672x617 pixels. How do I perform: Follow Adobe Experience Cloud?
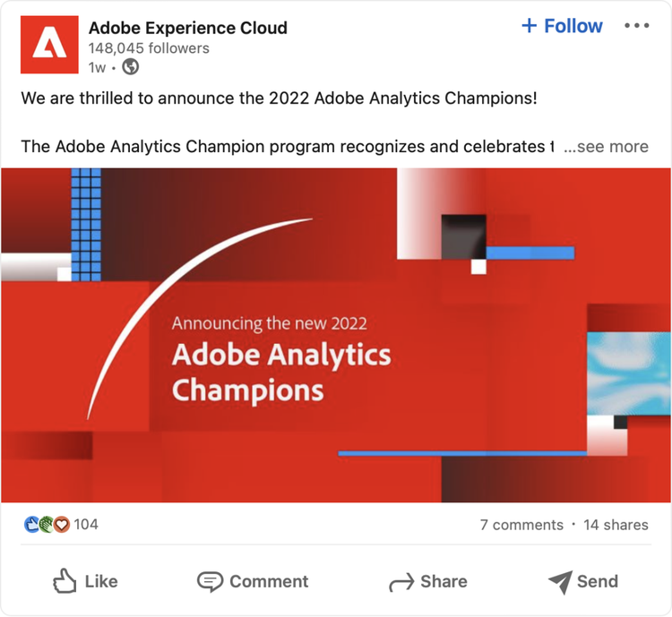[x=573, y=26]
